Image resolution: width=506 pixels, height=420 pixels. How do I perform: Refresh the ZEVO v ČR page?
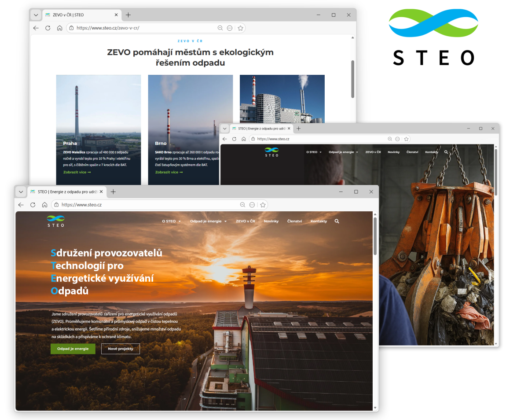tap(48, 28)
